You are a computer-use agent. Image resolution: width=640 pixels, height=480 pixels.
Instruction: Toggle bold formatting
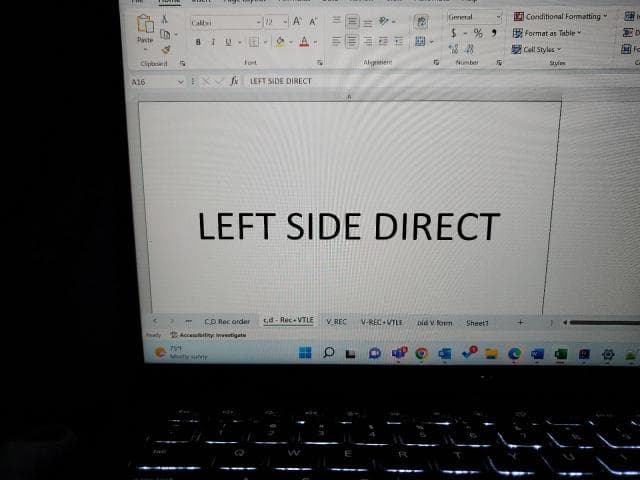tap(198, 42)
